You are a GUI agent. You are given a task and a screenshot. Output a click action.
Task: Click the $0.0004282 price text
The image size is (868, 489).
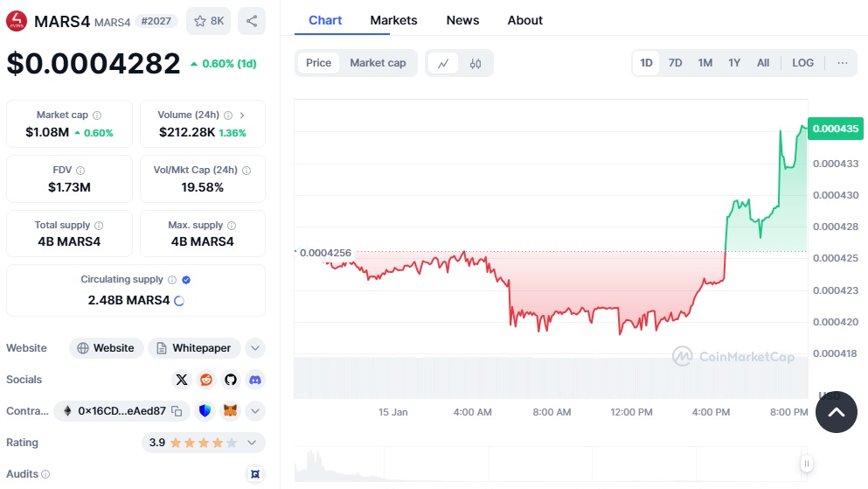(x=93, y=63)
